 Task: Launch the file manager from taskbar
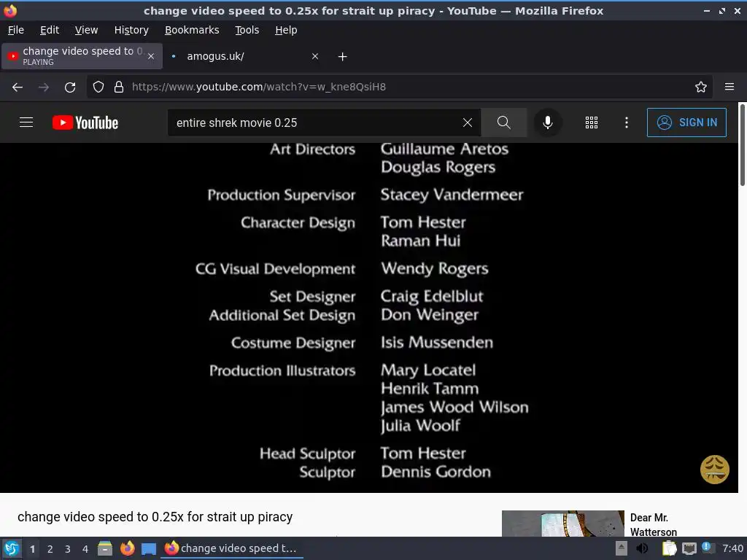[x=105, y=548]
